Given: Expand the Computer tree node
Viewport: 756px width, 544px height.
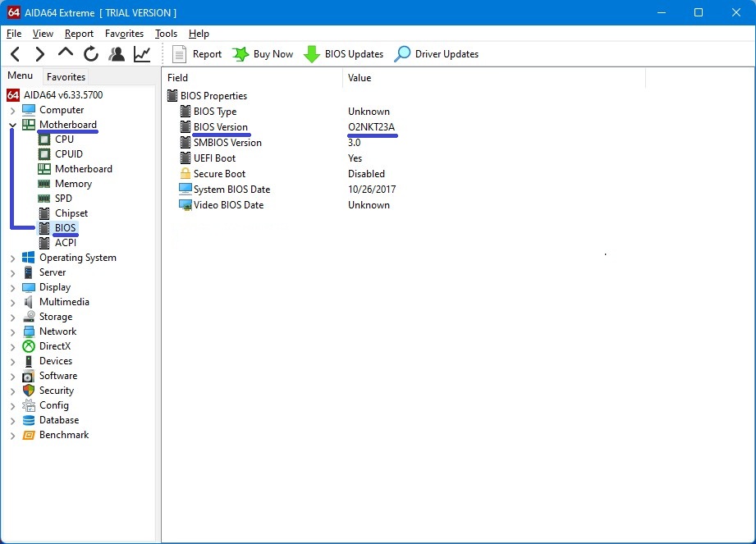Looking at the screenshot, I should [x=12, y=110].
